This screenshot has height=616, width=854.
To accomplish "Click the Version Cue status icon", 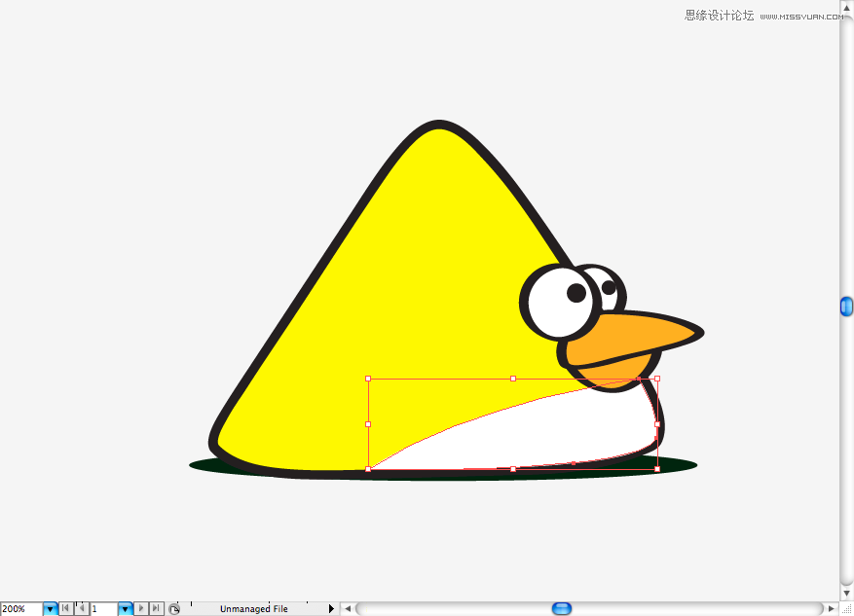I will coord(173,609).
